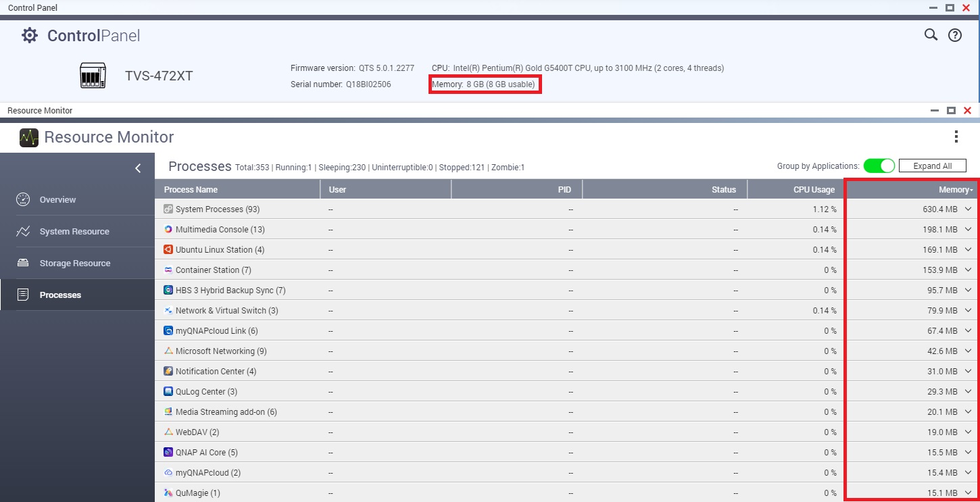Minimize the Control Panel window
Viewport: 980px width, 502px height.
(x=933, y=7)
